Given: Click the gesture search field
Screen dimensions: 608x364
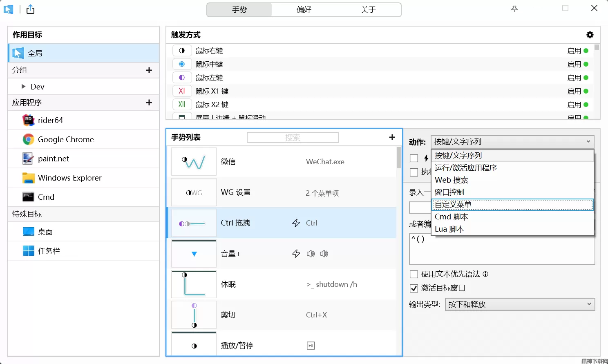Looking at the screenshot, I should click(x=292, y=137).
